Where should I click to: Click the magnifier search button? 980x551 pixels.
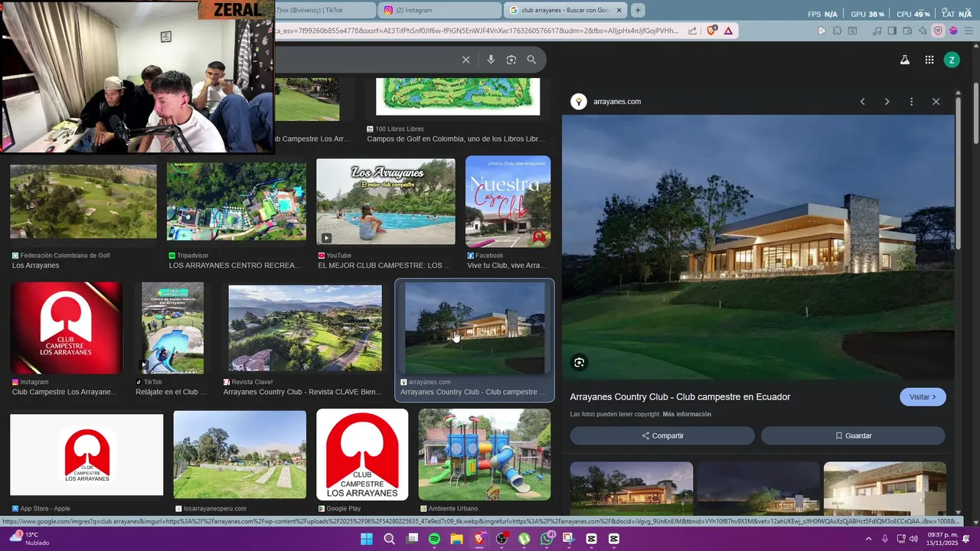pyautogui.click(x=531, y=60)
